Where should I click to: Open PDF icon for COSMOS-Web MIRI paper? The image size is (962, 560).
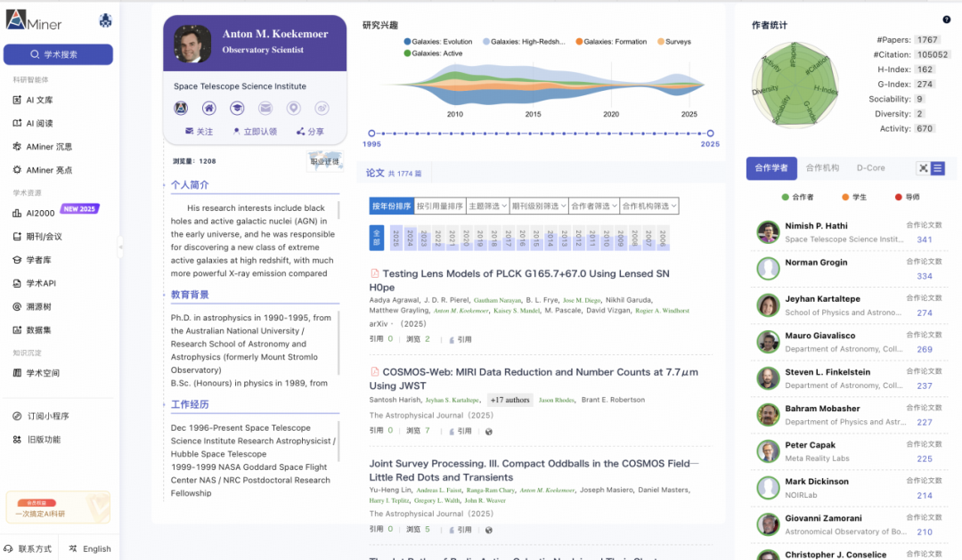(x=374, y=371)
